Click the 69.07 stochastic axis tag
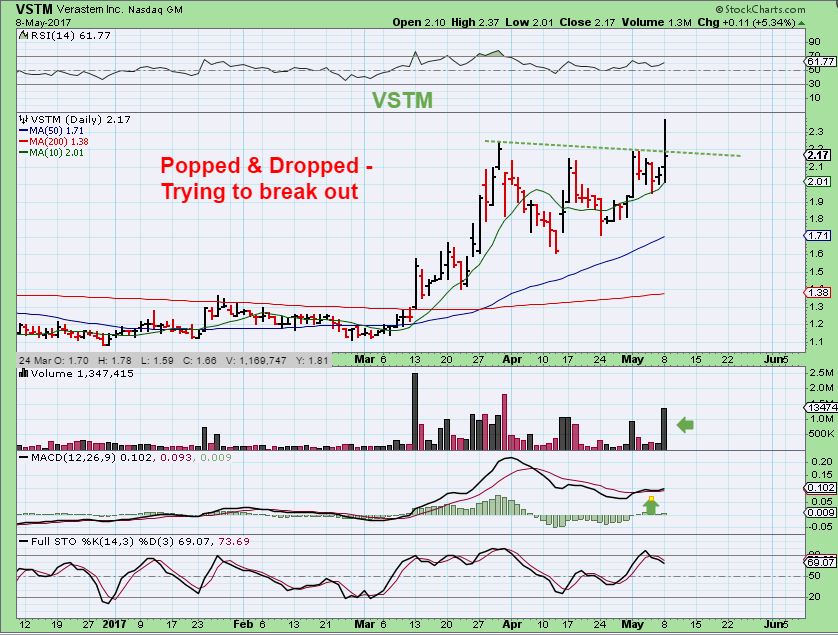Image resolution: width=838 pixels, height=635 pixels. pyautogui.click(x=820, y=562)
